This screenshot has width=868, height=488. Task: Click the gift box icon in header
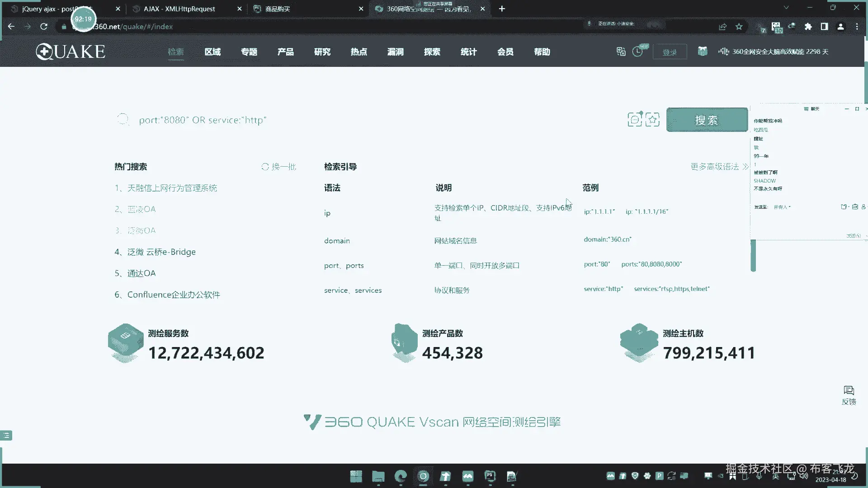pyautogui.click(x=702, y=51)
